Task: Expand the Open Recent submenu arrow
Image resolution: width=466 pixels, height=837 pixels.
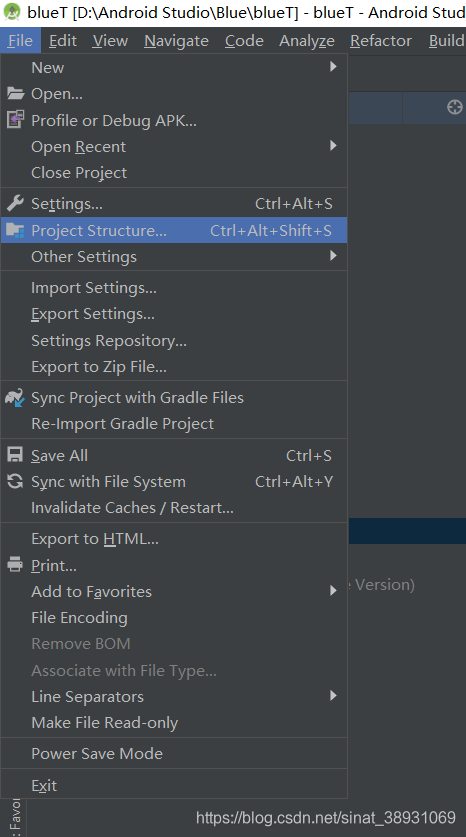Action: pyautogui.click(x=333, y=146)
